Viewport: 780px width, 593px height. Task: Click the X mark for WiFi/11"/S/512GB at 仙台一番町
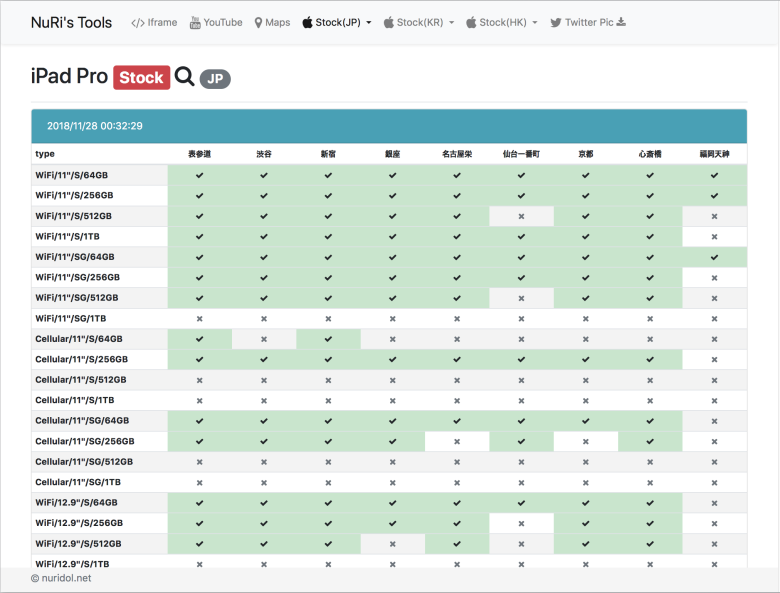point(521,216)
